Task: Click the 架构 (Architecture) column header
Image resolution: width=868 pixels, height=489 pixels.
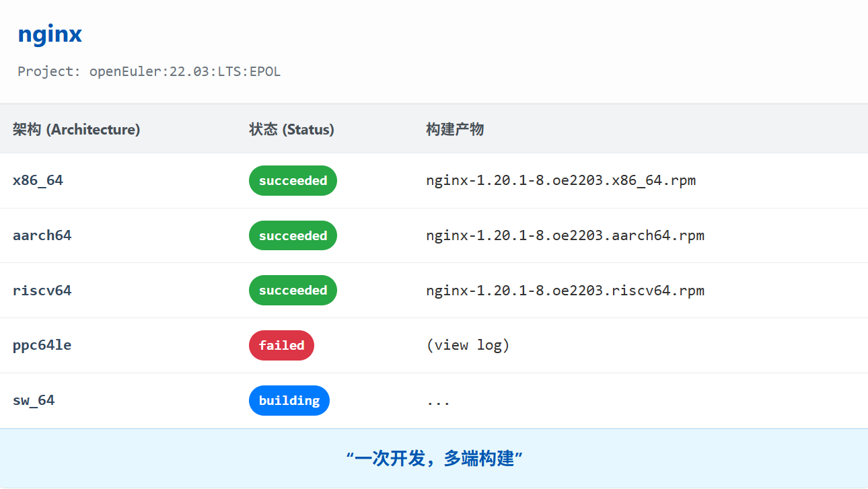Action: [x=77, y=129]
